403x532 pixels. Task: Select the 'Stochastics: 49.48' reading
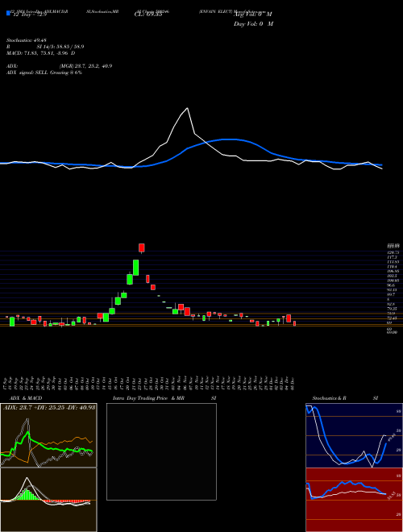(x=26, y=40)
